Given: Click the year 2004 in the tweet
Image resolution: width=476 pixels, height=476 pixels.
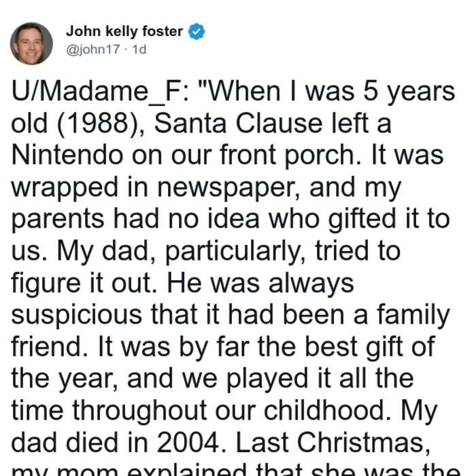Looking at the screenshot, I should pyautogui.click(x=188, y=443).
